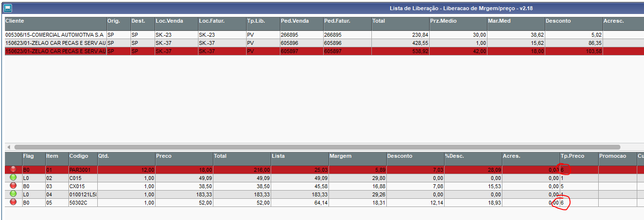Sort items by Codigo column header
Screen dimensions: 644x220
(x=83, y=159)
